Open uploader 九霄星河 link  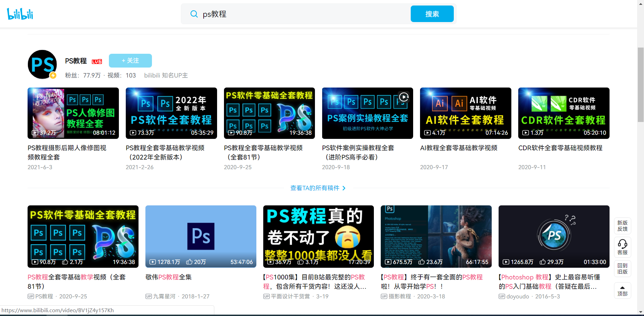click(164, 296)
